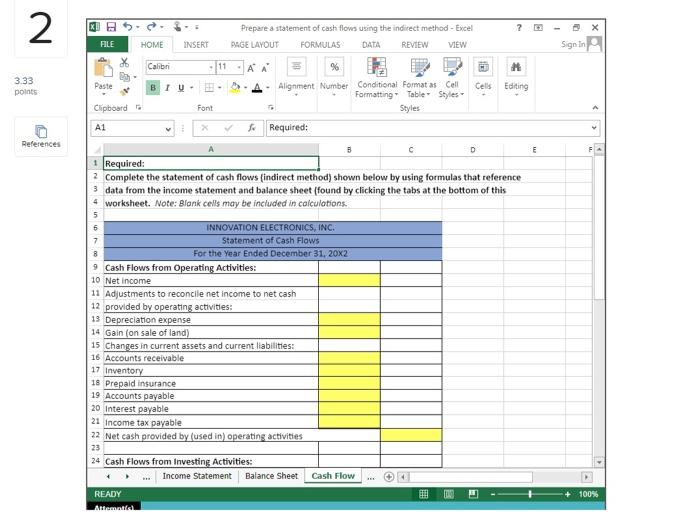Add a new sheet with plus icon
This screenshot has width=700, height=520.
(389, 477)
